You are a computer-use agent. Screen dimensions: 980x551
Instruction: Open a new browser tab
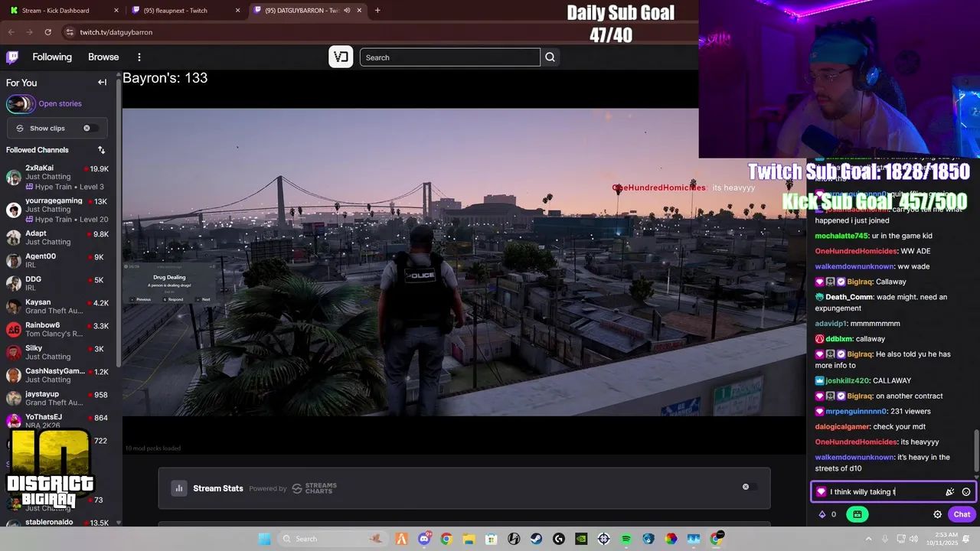tap(377, 10)
